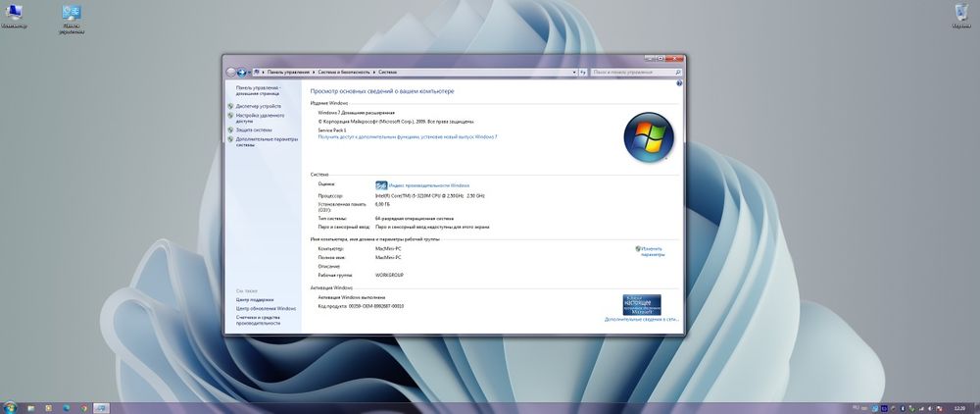The width and height of the screenshot is (980, 414).
Task: Open the Панель управления desktop icon
Action: click(x=72, y=20)
